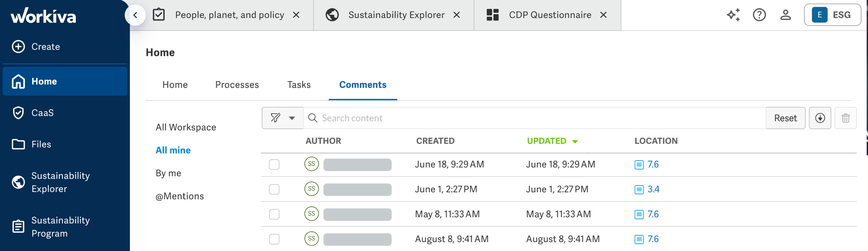Open the ESG workspace switcher

tap(832, 15)
